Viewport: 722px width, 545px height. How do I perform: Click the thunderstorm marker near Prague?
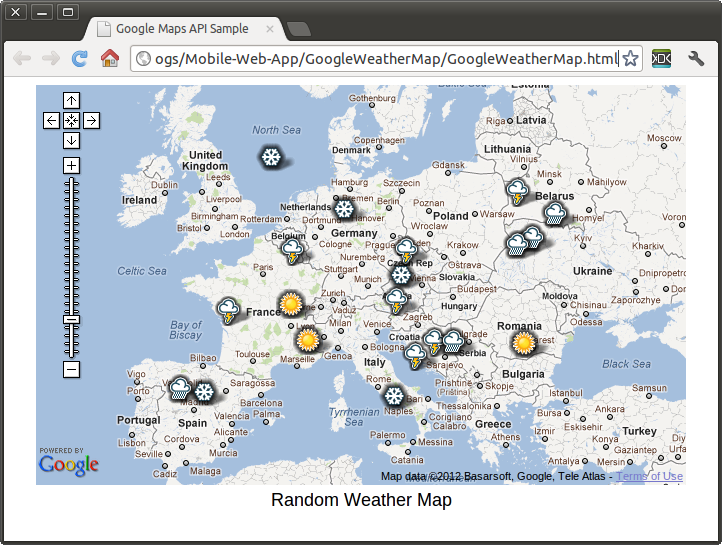pyautogui.click(x=406, y=250)
